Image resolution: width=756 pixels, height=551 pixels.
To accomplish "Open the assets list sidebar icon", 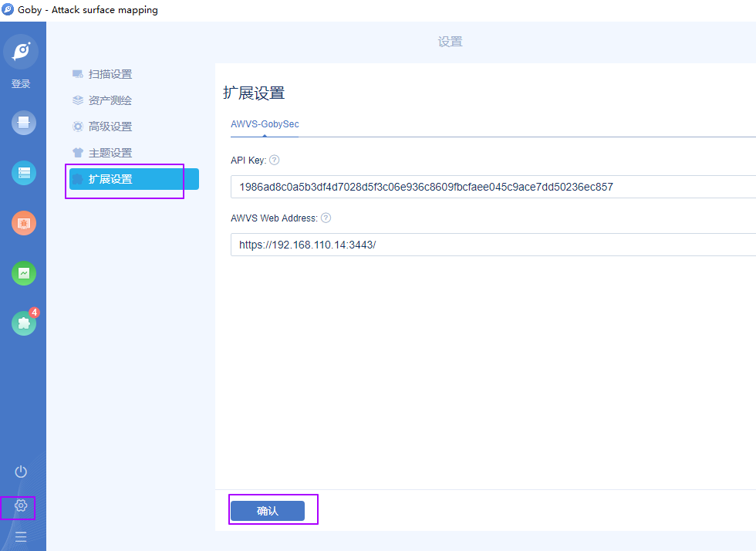I will tap(24, 173).
